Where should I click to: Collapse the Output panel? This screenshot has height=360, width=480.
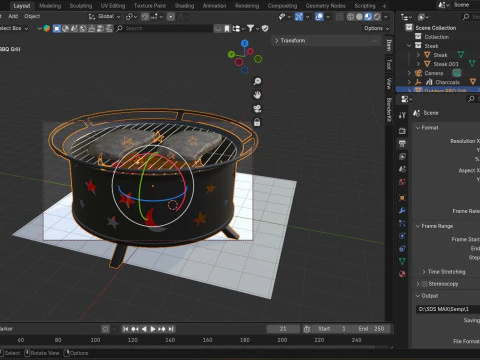point(418,296)
